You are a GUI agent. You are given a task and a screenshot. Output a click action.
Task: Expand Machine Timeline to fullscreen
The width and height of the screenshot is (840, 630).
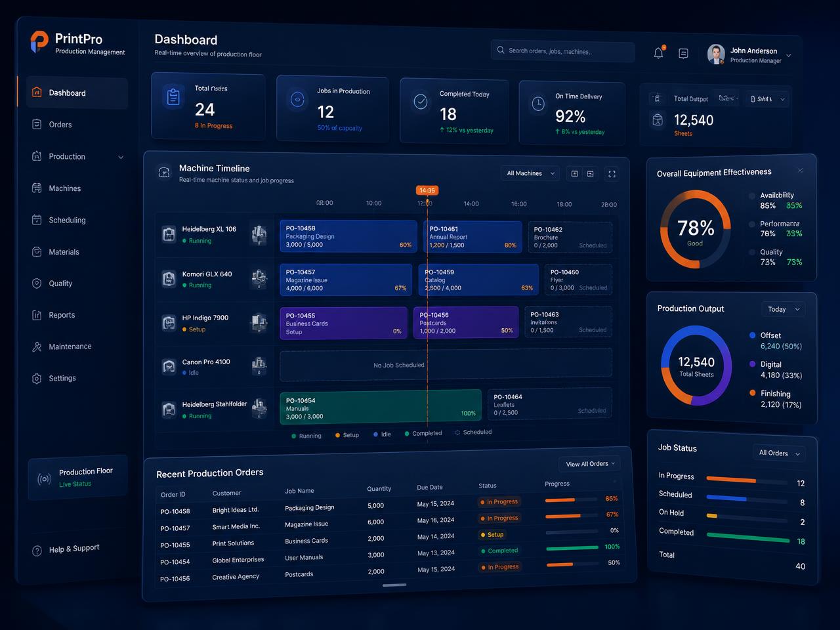click(612, 174)
